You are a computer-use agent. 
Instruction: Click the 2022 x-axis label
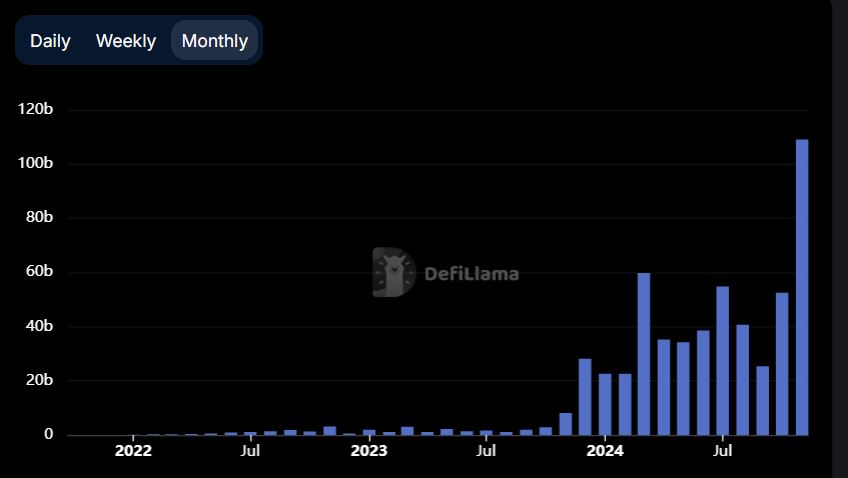pos(133,451)
